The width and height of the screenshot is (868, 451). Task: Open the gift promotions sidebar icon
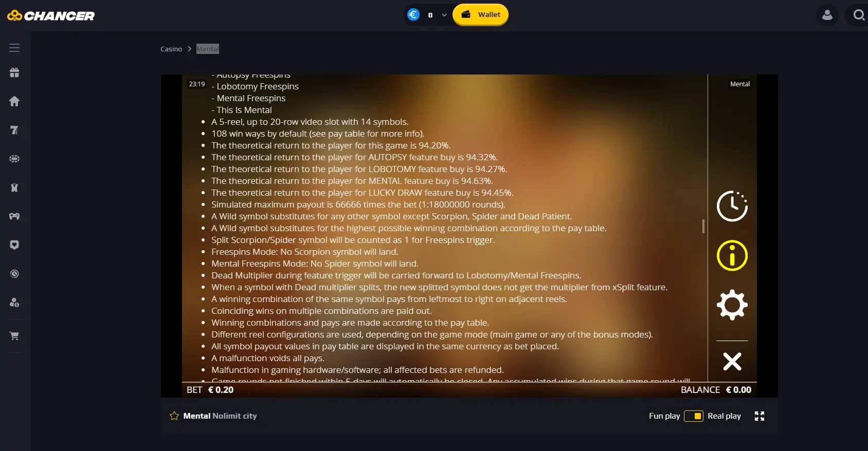[14, 72]
